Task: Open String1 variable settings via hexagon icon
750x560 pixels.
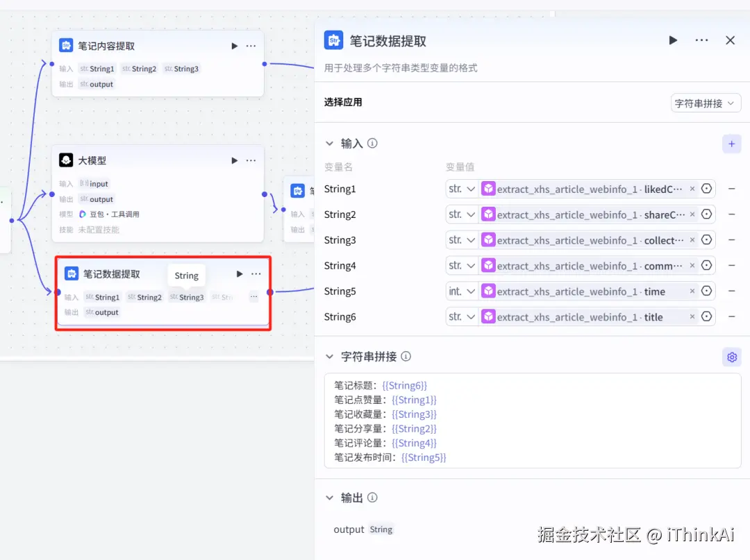Action: (x=706, y=188)
